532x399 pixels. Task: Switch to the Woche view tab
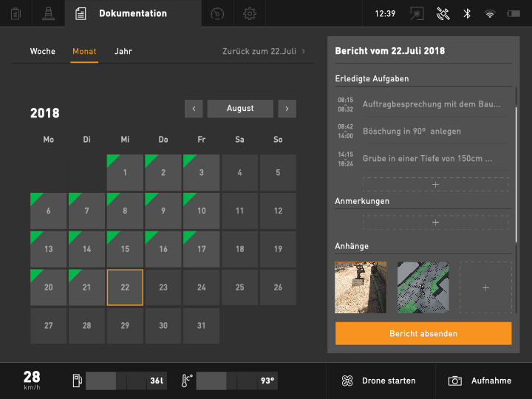click(x=42, y=52)
